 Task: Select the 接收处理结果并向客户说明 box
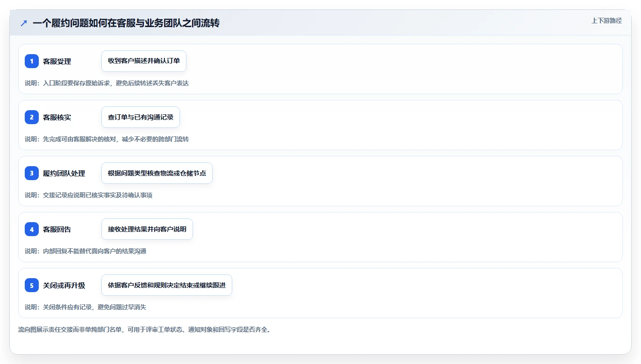[x=147, y=229]
